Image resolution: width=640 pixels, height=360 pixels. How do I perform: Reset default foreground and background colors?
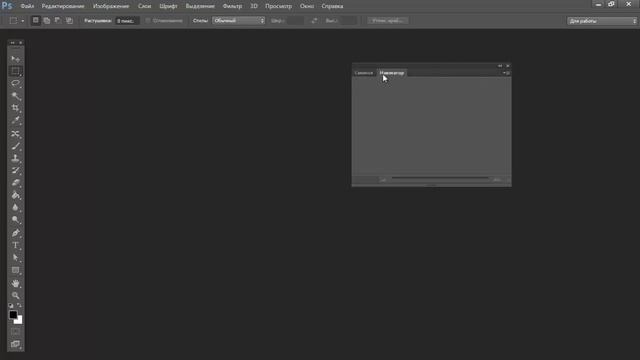pyautogui.click(x=11, y=305)
